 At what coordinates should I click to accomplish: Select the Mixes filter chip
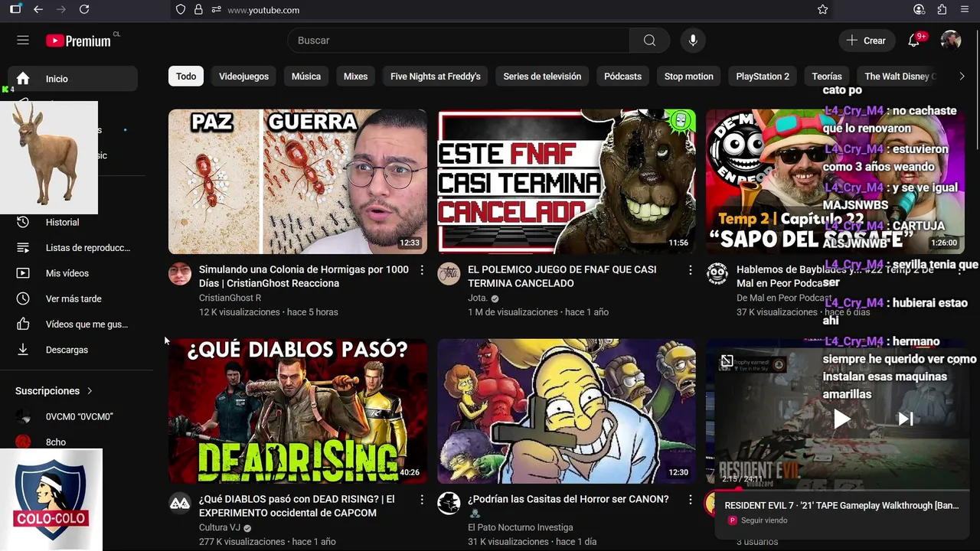click(355, 77)
